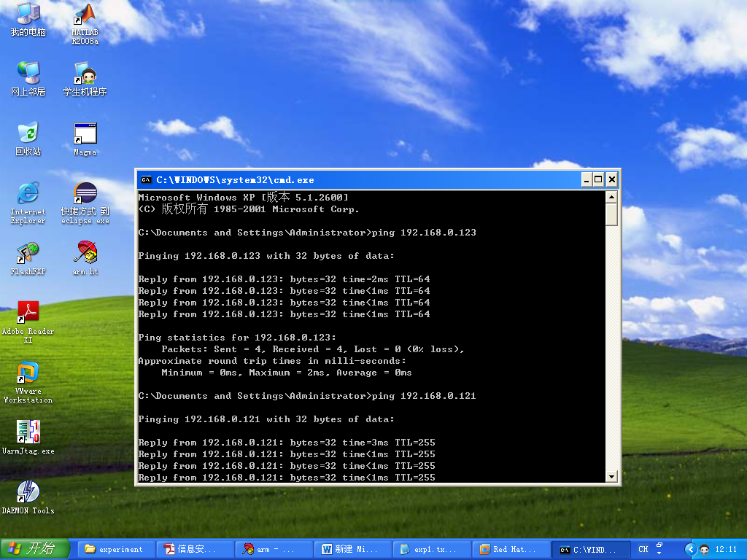Click the 'Packets: Sent = 4' line
Viewport: 747px width, 560px height.
point(312,349)
